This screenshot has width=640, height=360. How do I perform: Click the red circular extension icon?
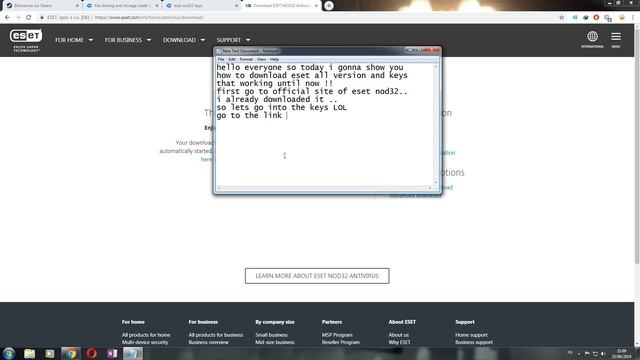596,18
